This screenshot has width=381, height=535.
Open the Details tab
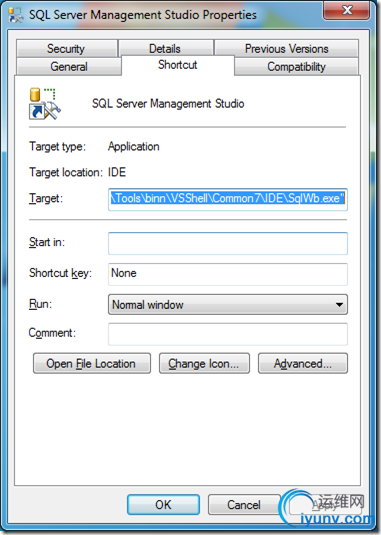(166, 48)
